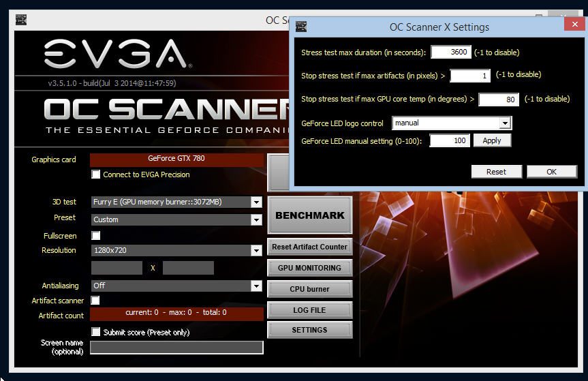Click the partly hidden button above BENCHMARK
The width and height of the screenshot is (588, 381).
[x=279, y=172]
